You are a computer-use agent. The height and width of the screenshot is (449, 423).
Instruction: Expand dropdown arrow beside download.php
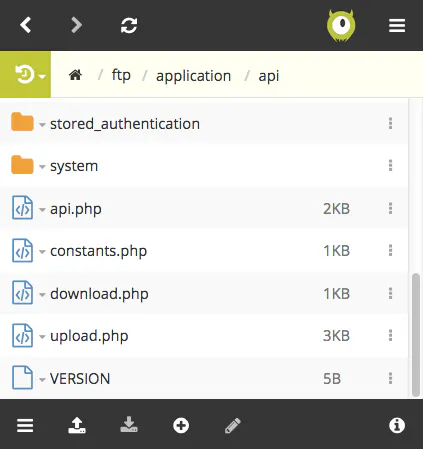pyautogui.click(x=42, y=295)
